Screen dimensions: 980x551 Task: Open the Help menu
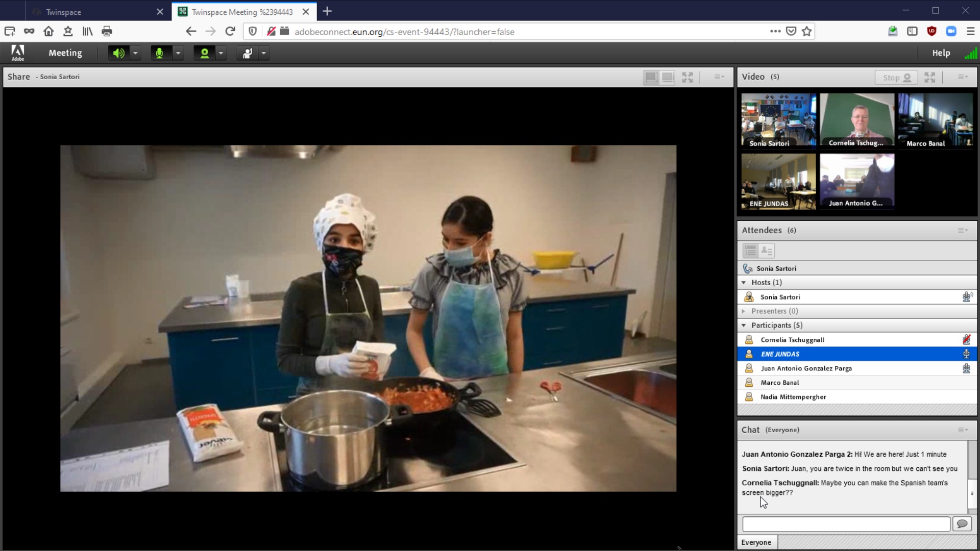click(x=941, y=53)
